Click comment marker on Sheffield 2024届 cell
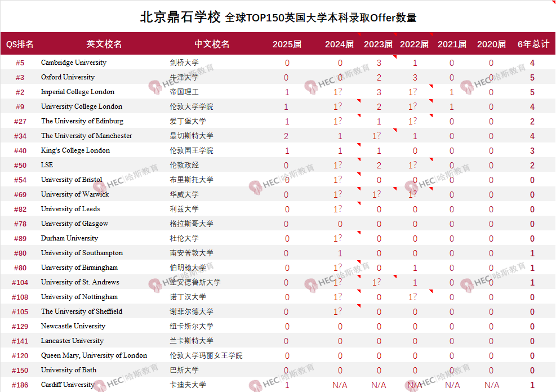 (358, 306)
